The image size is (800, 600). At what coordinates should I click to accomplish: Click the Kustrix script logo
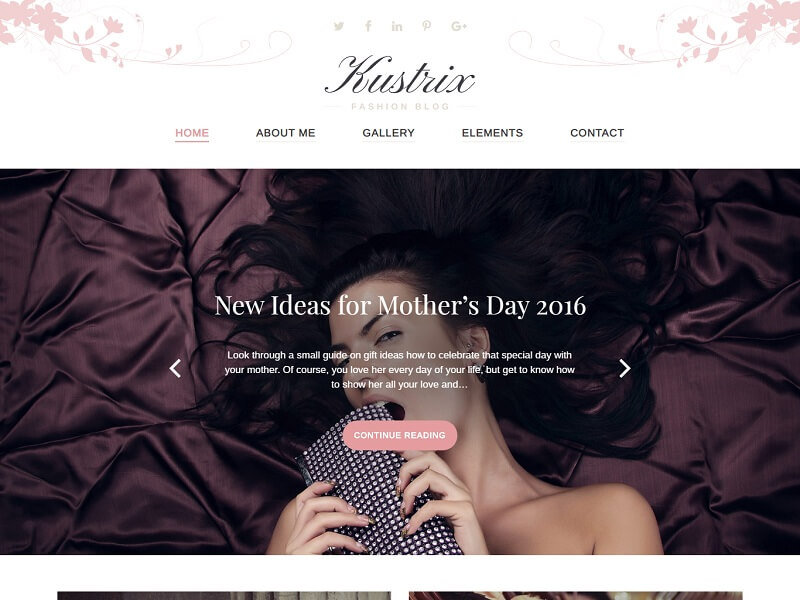pos(400,75)
